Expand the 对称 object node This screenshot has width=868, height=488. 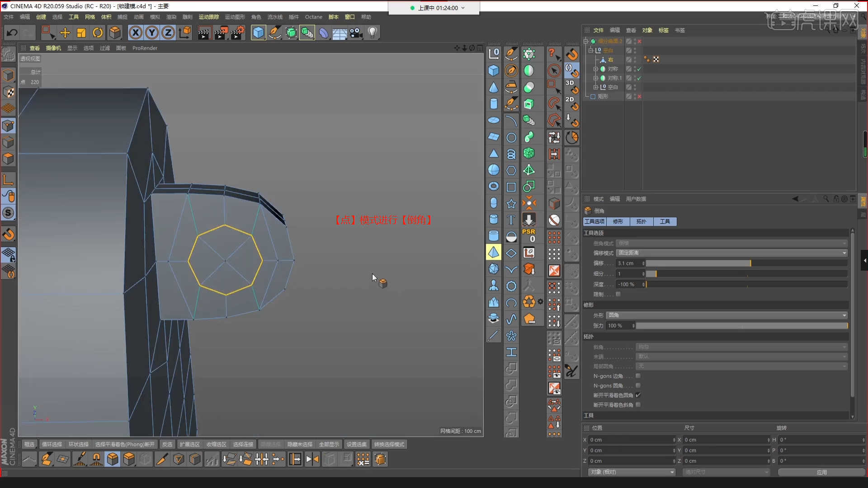[596, 69]
